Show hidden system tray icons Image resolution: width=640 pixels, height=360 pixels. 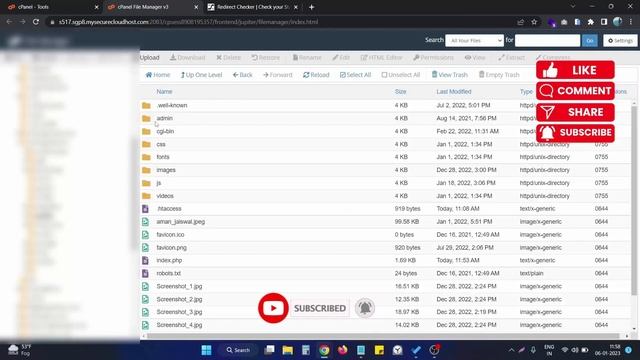(x=511, y=350)
